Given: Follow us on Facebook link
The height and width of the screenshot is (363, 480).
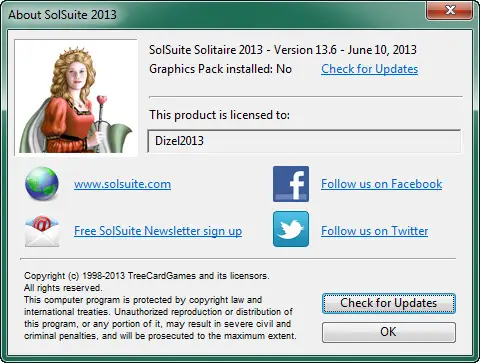Looking at the screenshot, I should [382, 184].
